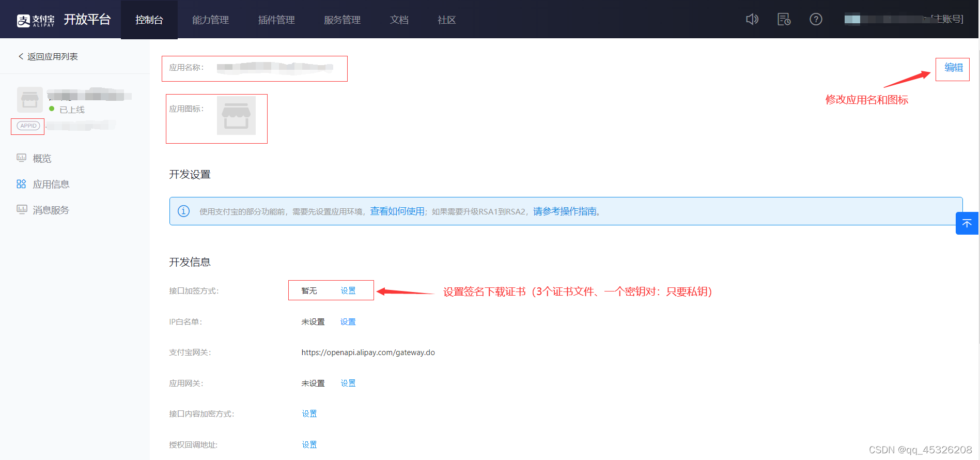Open the 请参考操作指南 link
Image resolution: width=980 pixels, height=460 pixels.
565,211
